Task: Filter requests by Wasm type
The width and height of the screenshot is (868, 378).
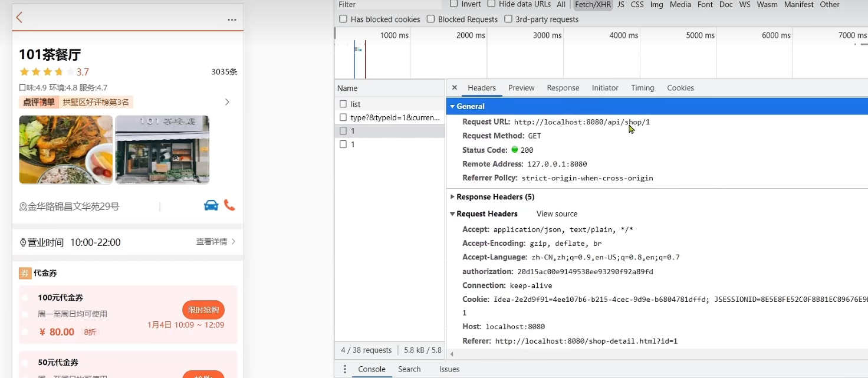Action: click(767, 5)
